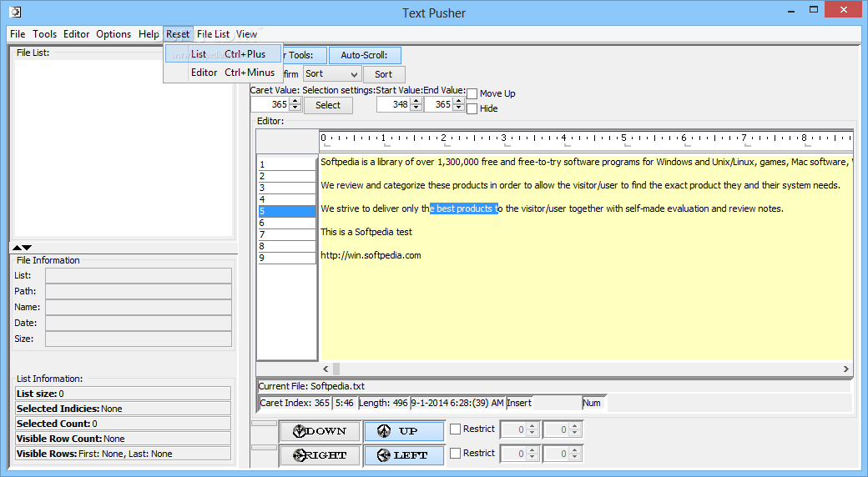868x477 pixels.
Task: Click the End Value field showing 365
Action: point(439,104)
